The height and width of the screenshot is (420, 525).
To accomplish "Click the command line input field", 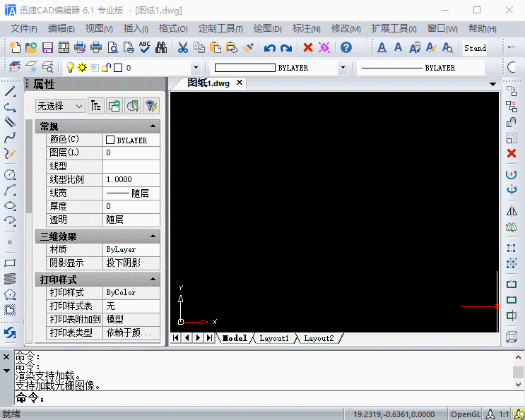I will 269,399.
